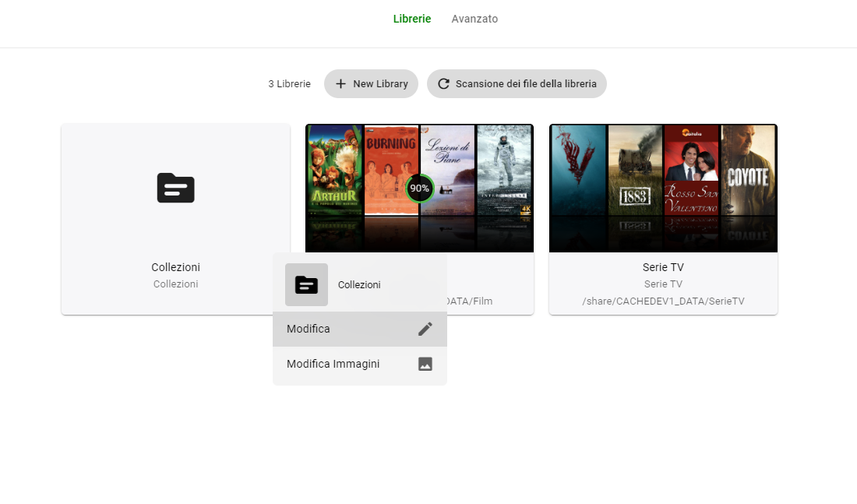
Task: Start Scansione dei file della libreria
Action: [517, 83]
